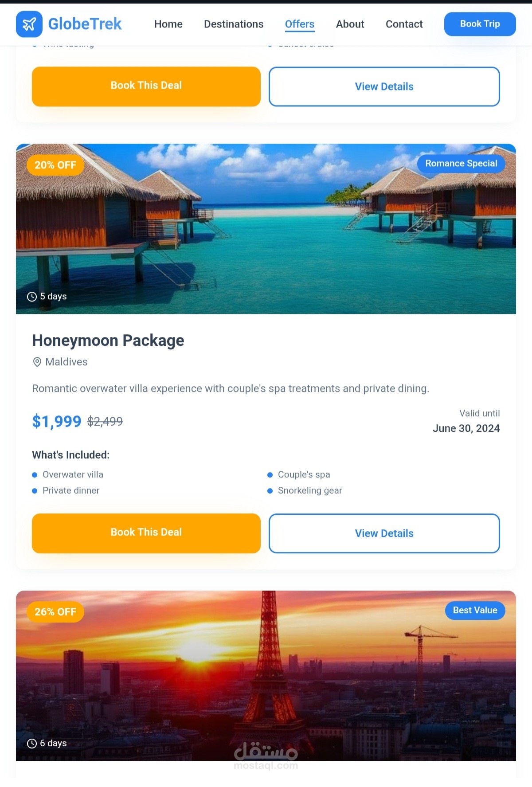Click the location pin icon near Maldives
The width and height of the screenshot is (532, 787).
pyautogui.click(x=37, y=362)
